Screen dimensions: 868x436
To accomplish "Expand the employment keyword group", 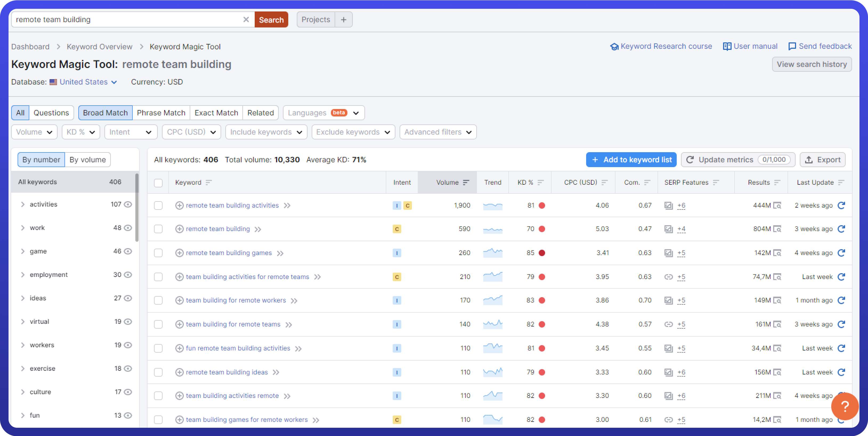I will coord(23,274).
